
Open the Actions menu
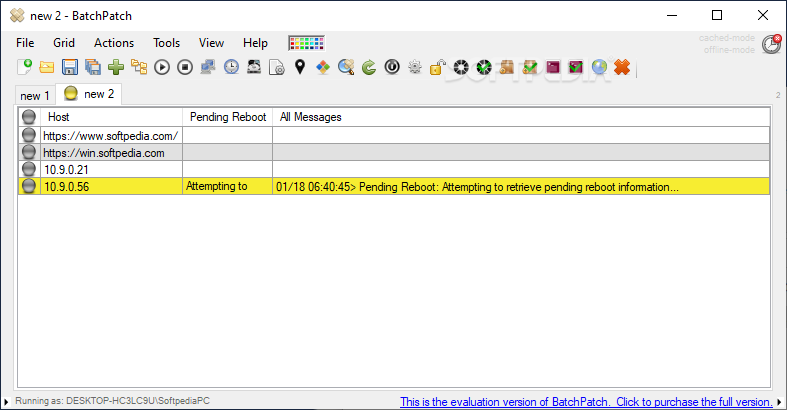tap(114, 43)
